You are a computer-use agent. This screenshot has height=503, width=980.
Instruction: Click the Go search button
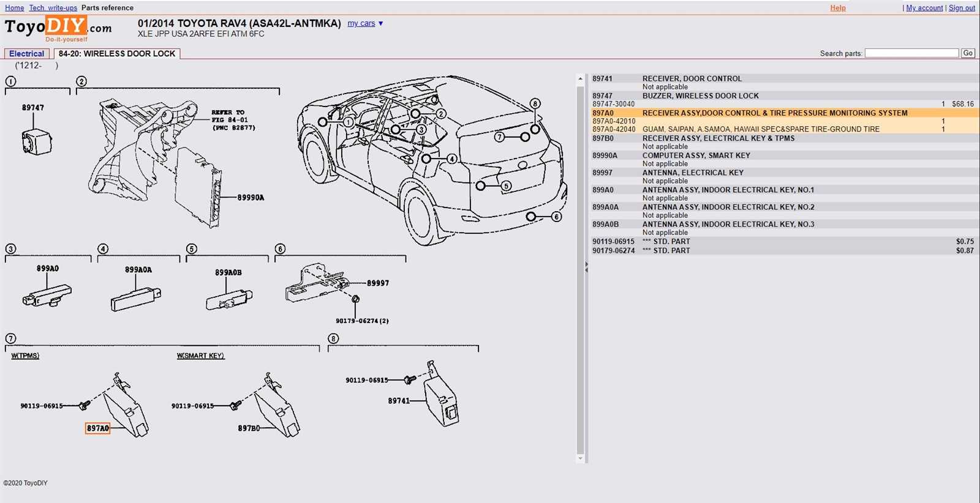tap(968, 53)
